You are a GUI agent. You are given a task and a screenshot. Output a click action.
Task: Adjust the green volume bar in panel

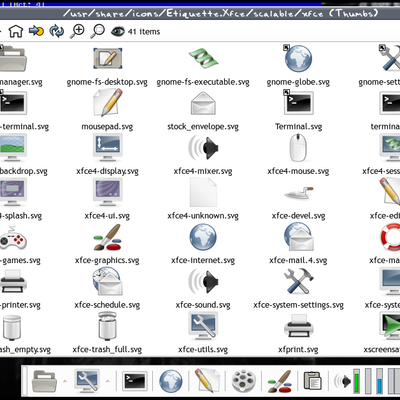[357, 381]
